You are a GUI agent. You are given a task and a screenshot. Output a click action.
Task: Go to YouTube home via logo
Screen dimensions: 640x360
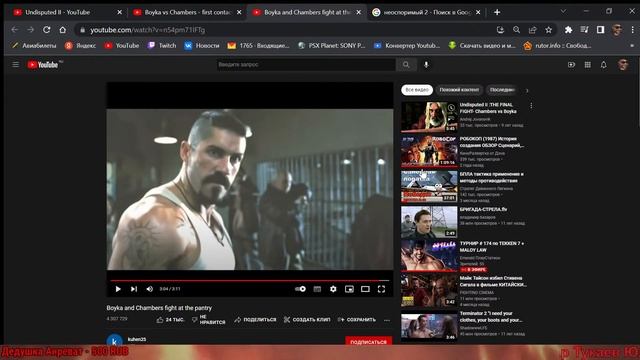click(x=44, y=64)
